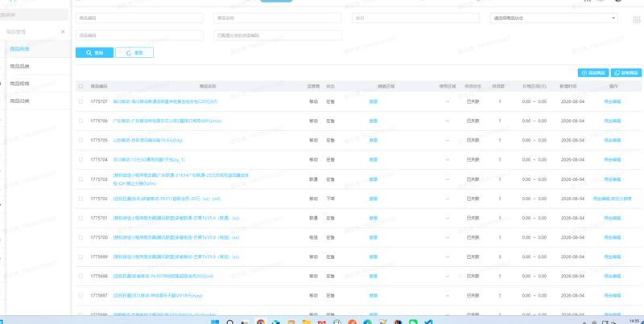Viewport: 644px width, 324px height.
Task: Focus the 商品名称 input field
Action: (278, 18)
